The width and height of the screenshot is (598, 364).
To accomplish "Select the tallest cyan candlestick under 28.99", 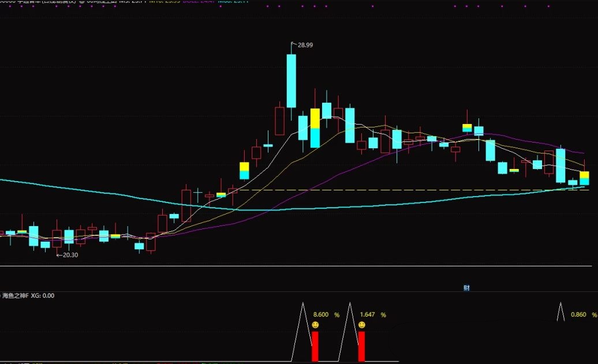I will (x=291, y=81).
